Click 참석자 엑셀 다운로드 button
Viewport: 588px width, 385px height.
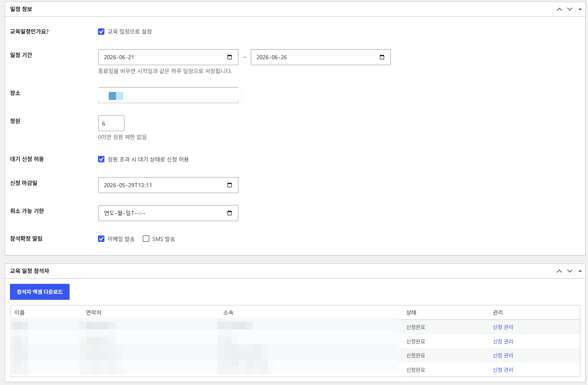tap(40, 292)
